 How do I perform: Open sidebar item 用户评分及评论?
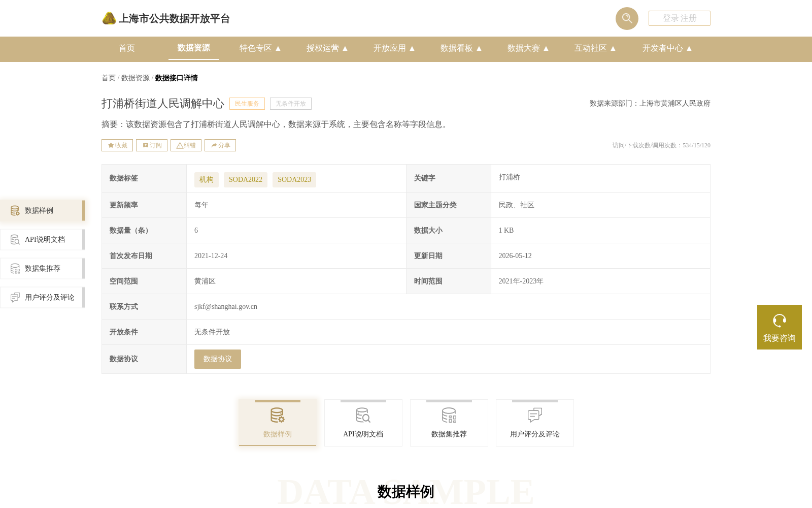pos(43,297)
